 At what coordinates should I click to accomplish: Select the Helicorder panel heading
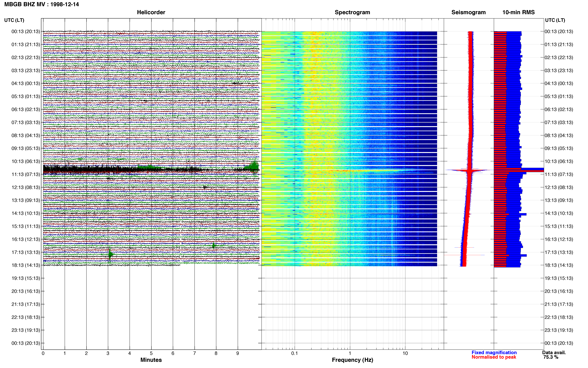click(151, 12)
